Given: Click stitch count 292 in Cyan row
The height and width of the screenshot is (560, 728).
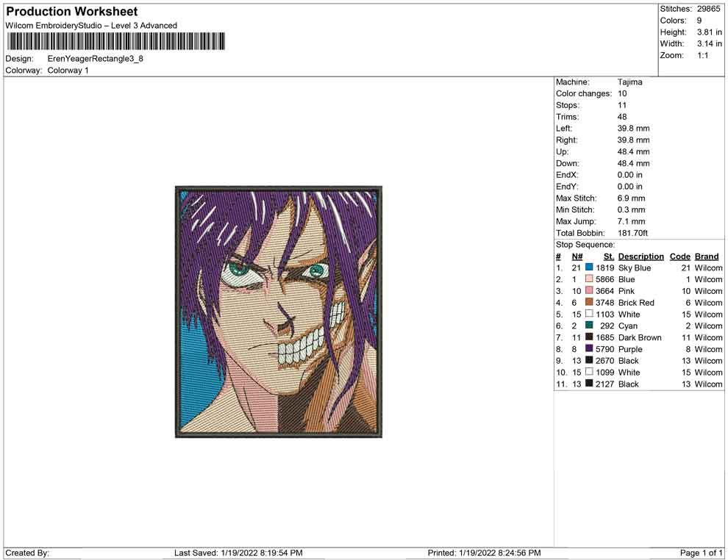Looking at the screenshot, I should 607,326.
